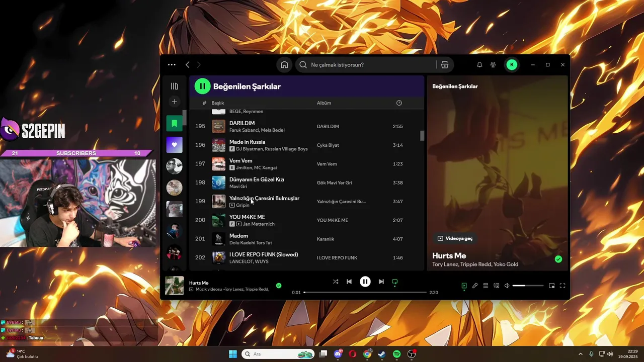Expand Your Library sidebar icon
The image size is (644, 362).
tap(174, 86)
